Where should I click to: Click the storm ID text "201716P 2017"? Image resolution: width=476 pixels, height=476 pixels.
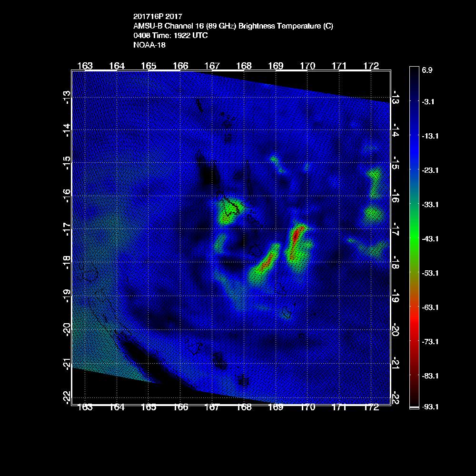click(158, 16)
